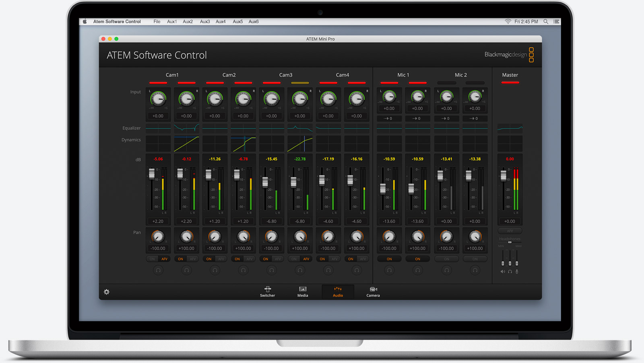
Task: Click the Wi-Fi icon in the menu bar
Action: pyautogui.click(x=507, y=21)
